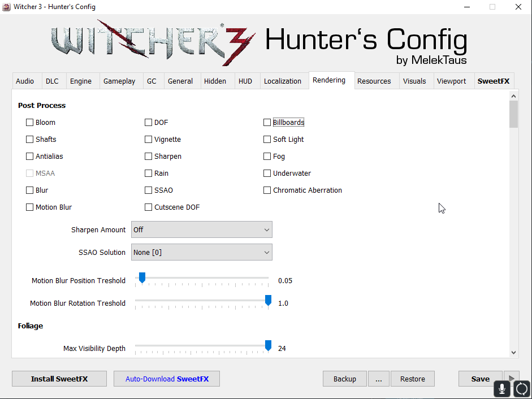Expand the SSAO Solution dropdown
This screenshot has width=532, height=399.
pos(201,253)
